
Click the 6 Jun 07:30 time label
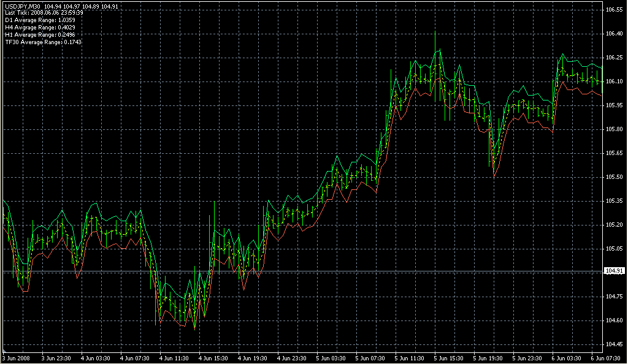(607, 358)
